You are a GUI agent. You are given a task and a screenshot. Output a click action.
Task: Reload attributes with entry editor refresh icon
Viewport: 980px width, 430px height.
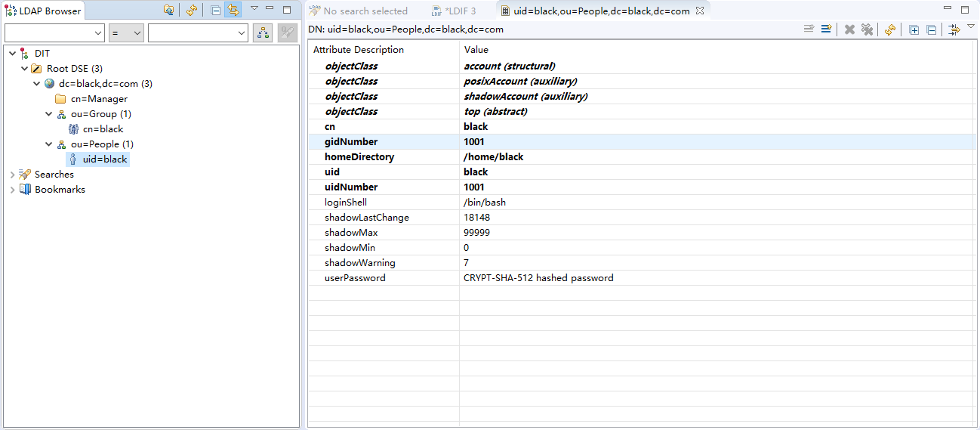[890, 29]
